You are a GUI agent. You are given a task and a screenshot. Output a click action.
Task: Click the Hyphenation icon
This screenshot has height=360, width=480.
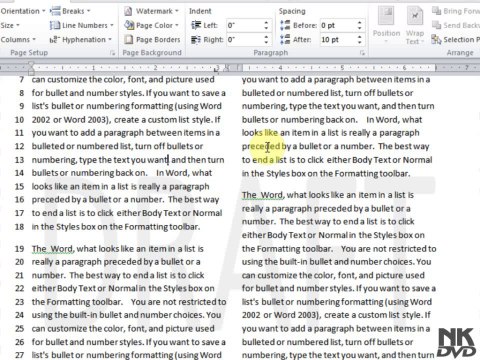coord(55,40)
